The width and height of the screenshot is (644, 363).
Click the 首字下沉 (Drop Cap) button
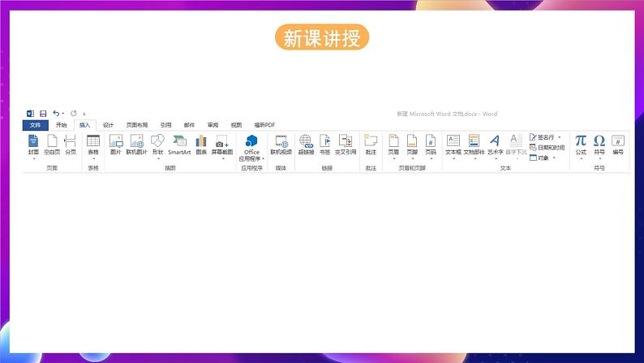click(x=517, y=146)
